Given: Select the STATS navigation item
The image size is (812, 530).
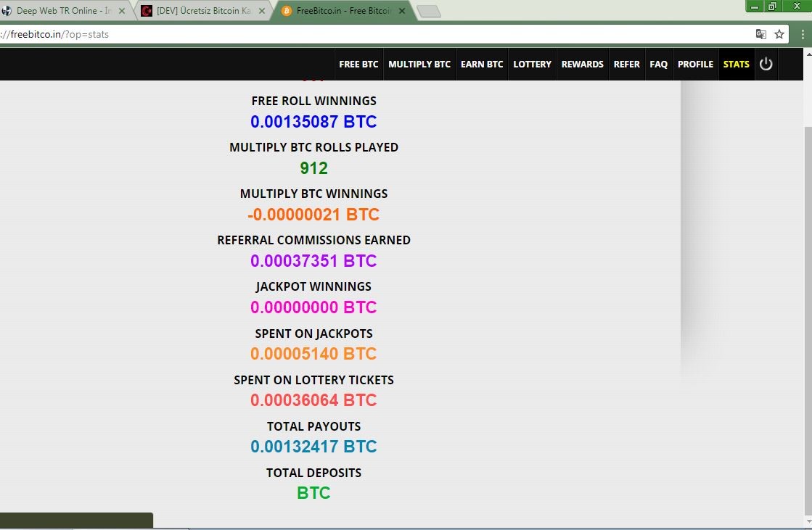Looking at the screenshot, I should tap(737, 65).
